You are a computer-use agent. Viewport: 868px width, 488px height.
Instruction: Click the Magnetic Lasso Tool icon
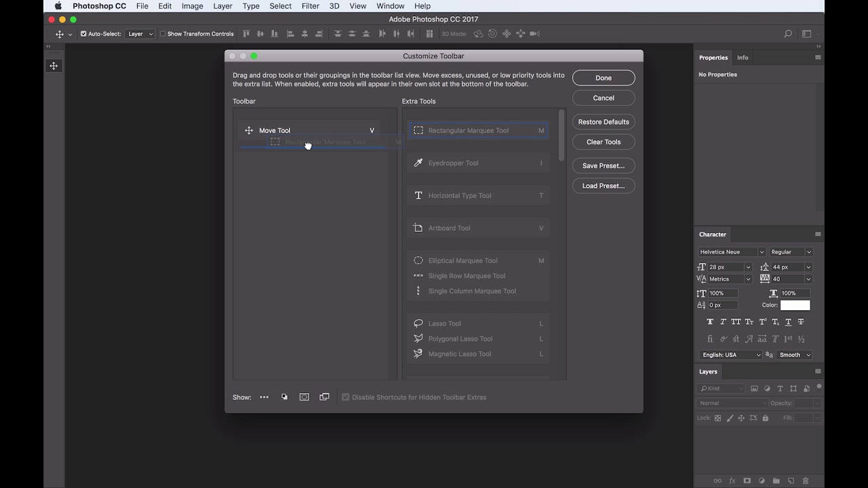click(418, 354)
